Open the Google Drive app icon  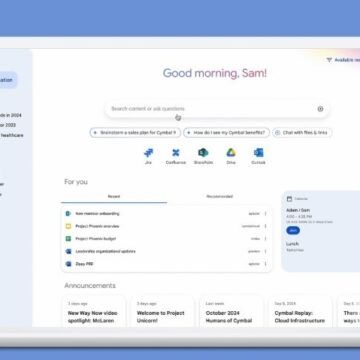click(231, 153)
